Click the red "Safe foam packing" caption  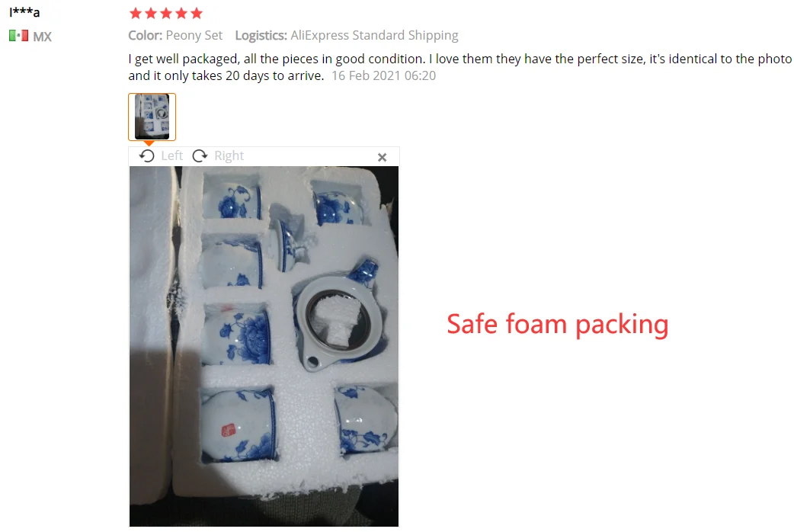click(558, 324)
